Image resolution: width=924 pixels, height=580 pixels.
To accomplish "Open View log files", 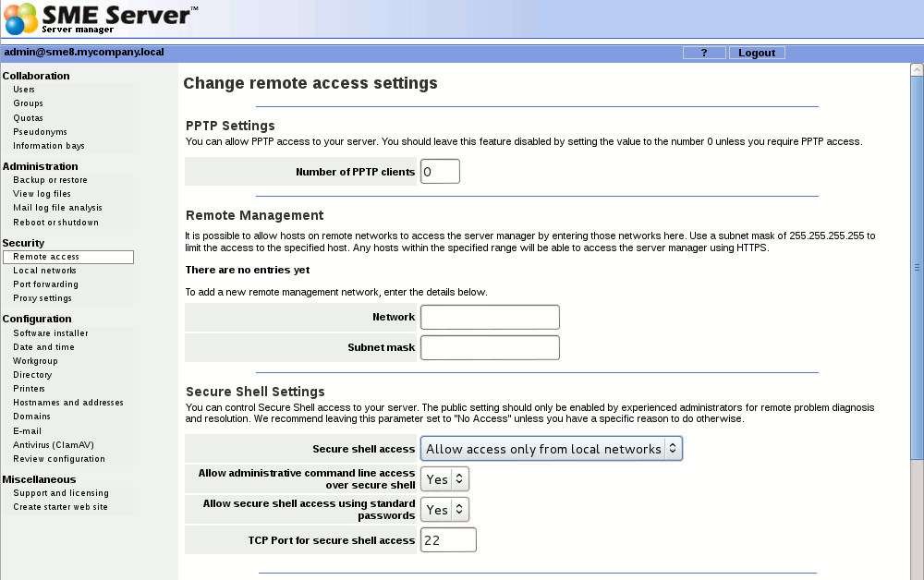I will tap(42, 194).
